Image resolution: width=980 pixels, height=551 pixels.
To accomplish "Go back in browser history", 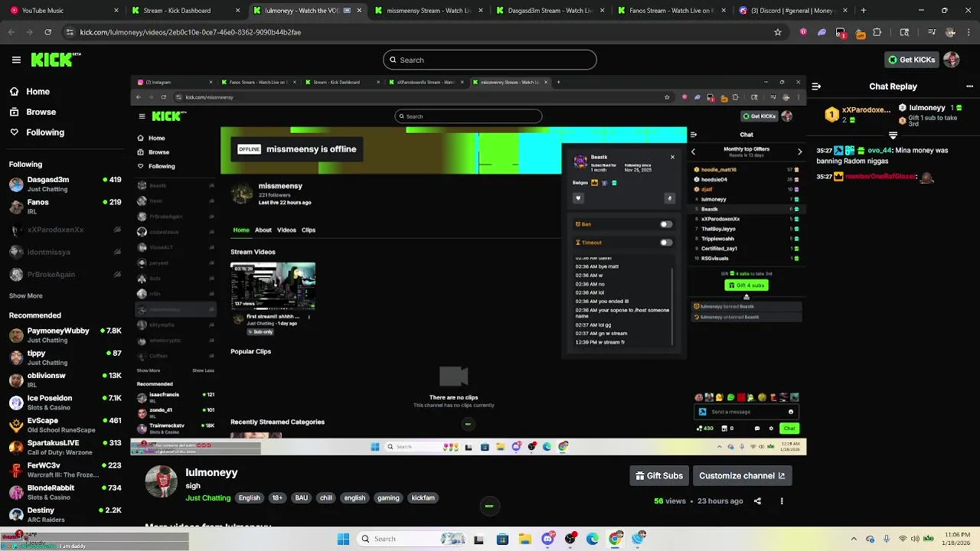I will click(11, 32).
